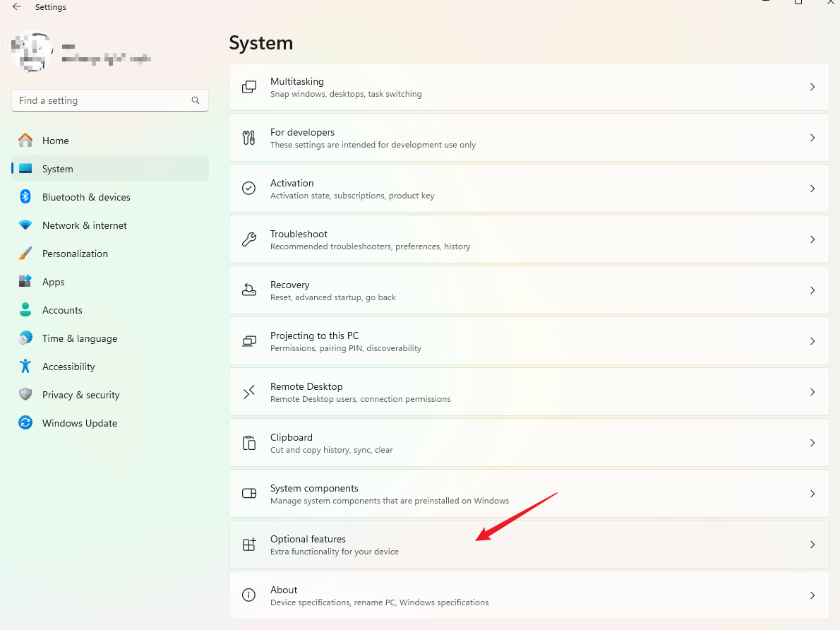Open the Recovery settings title

(x=290, y=285)
